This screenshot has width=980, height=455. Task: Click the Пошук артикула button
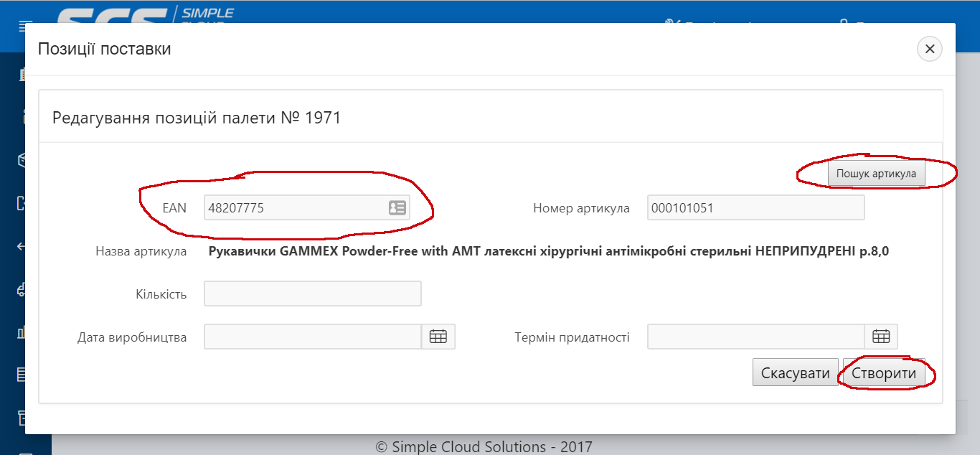[x=876, y=174]
